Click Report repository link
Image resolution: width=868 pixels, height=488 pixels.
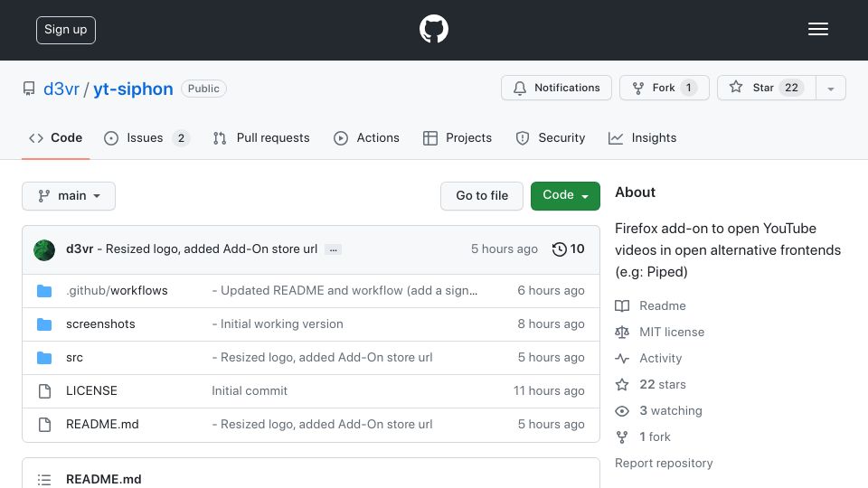coord(664,463)
